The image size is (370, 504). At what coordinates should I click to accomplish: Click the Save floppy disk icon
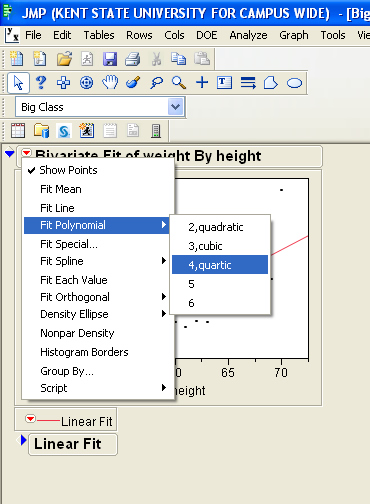click(x=110, y=59)
